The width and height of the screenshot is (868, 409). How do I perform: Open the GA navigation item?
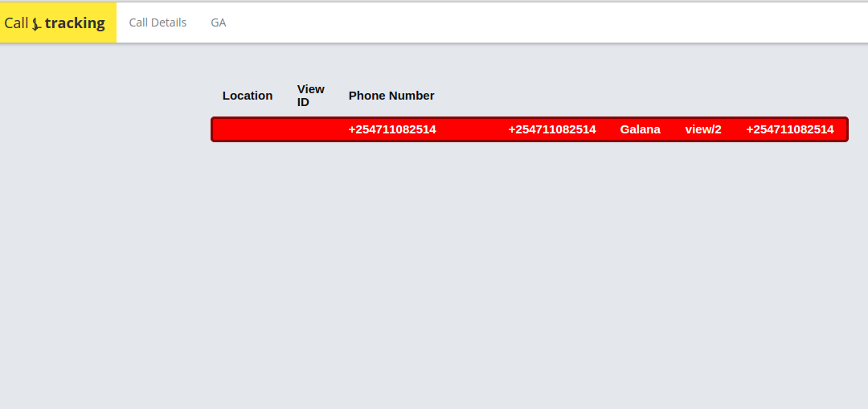[218, 22]
